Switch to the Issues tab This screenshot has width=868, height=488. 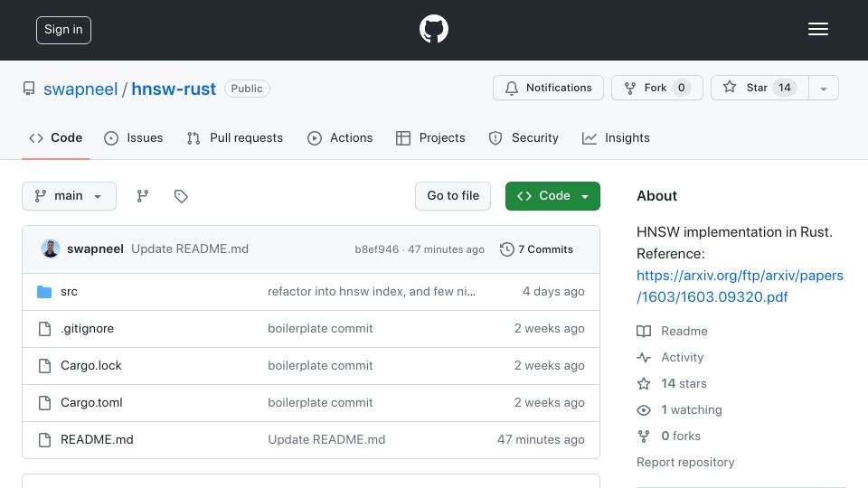pyautogui.click(x=134, y=137)
